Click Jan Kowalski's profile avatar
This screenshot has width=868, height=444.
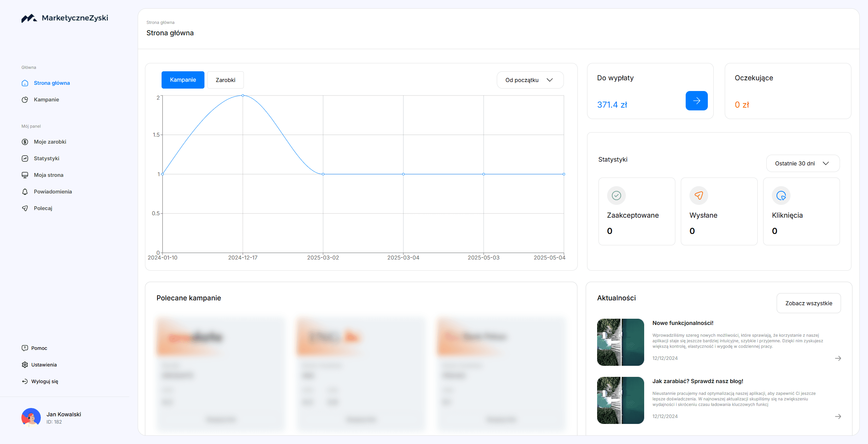(x=31, y=417)
